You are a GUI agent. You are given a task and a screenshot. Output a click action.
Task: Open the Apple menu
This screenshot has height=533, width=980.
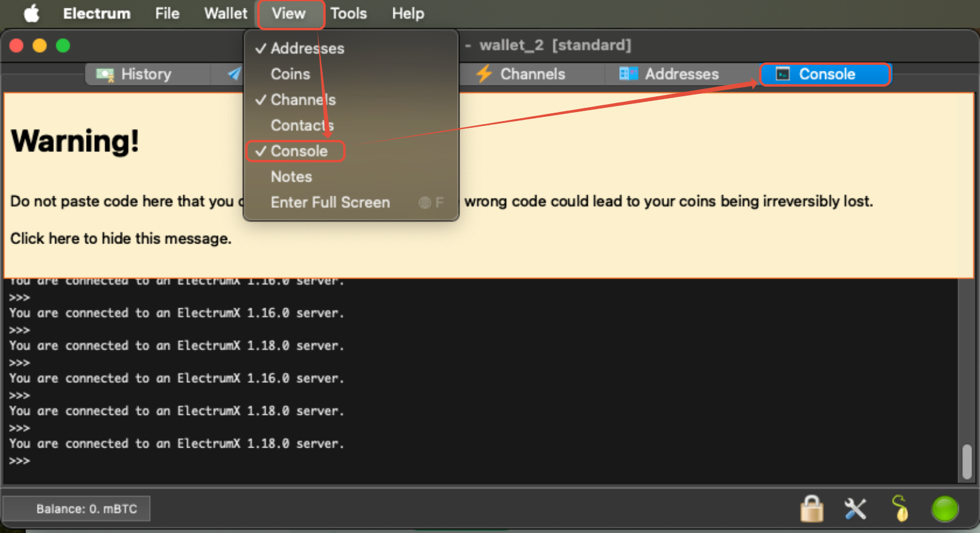[x=31, y=13]
